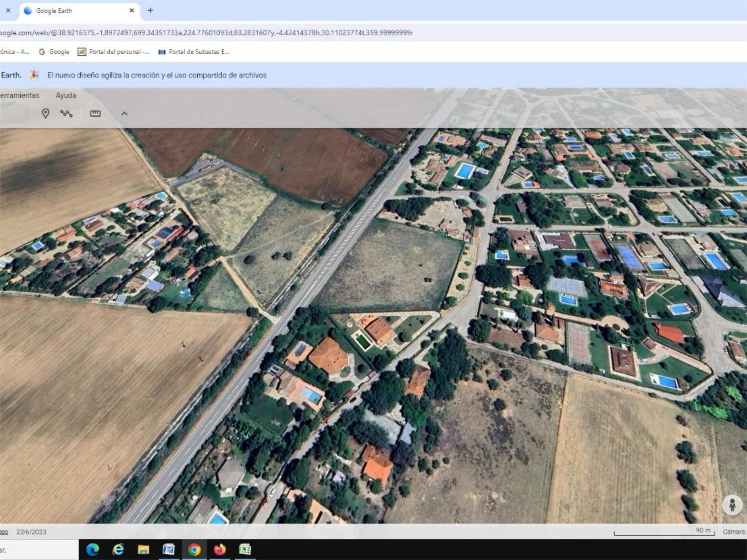
Task: Open a new browser tab
Action: coord(150,10)
